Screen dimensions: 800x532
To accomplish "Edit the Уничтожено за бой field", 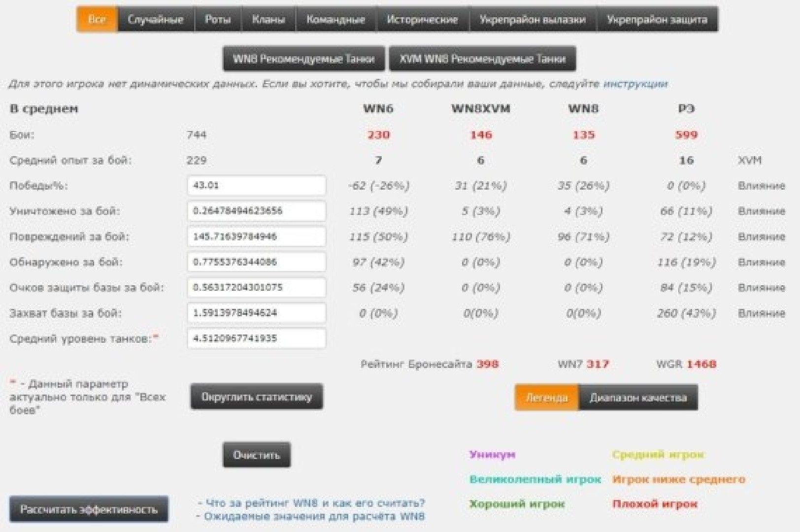I will (x=257, y=211).
